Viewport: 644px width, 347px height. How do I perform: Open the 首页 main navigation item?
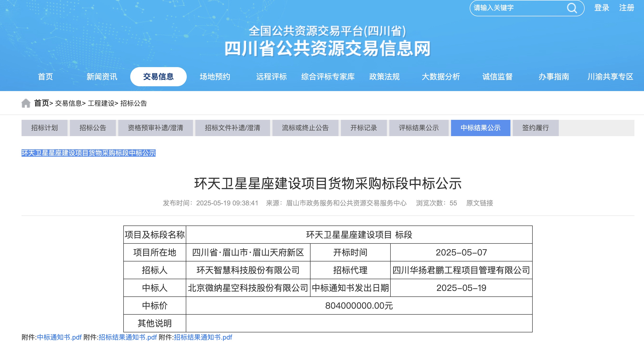tap(45, 76)
